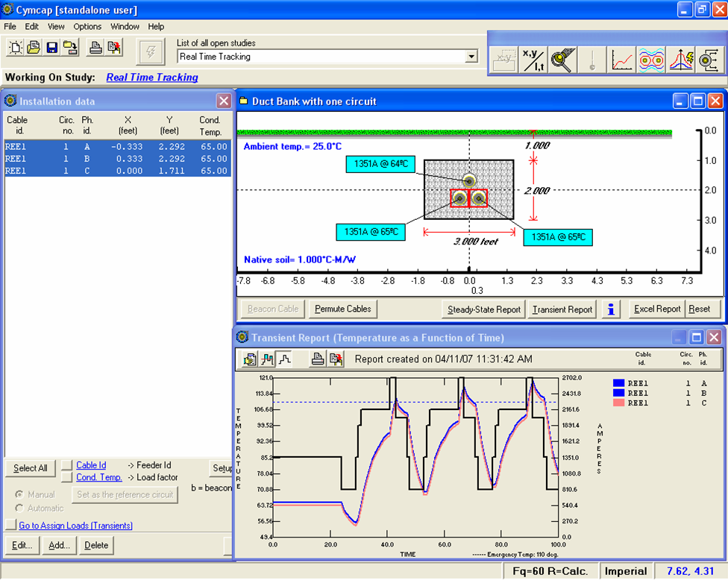Click the Steady-State Report button
Viewport: 728px width, 580px height.
click(x=483, y=309)
